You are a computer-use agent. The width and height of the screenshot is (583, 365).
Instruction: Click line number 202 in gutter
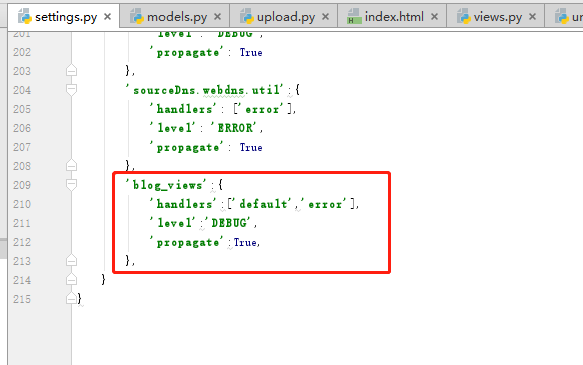point(22,52)
